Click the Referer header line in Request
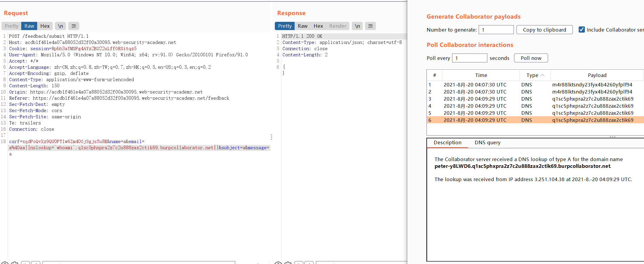The image size is (644, 264). coord(119,98)
